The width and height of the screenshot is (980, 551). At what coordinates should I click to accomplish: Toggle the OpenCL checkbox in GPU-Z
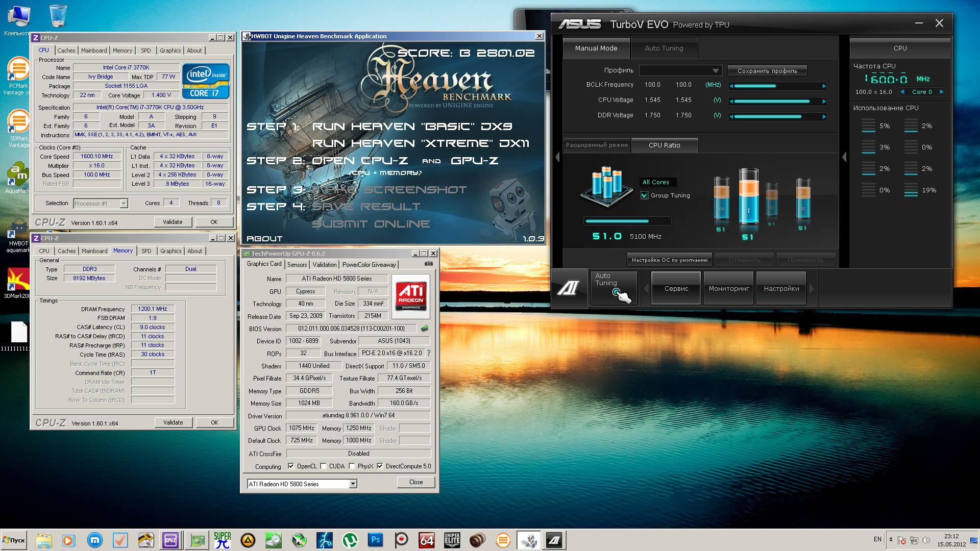291,466
